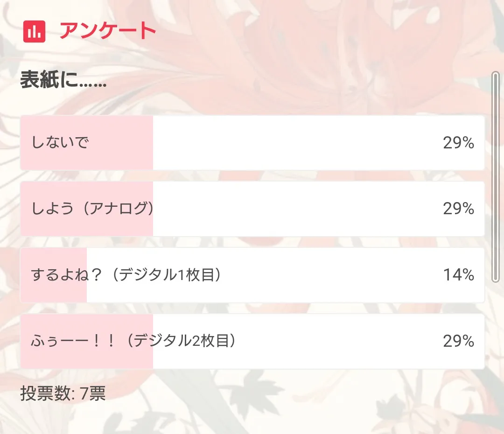504x434 pixels.
Task: Click the 投票数: 7票 vote count
Action: (x=63, y=394)
